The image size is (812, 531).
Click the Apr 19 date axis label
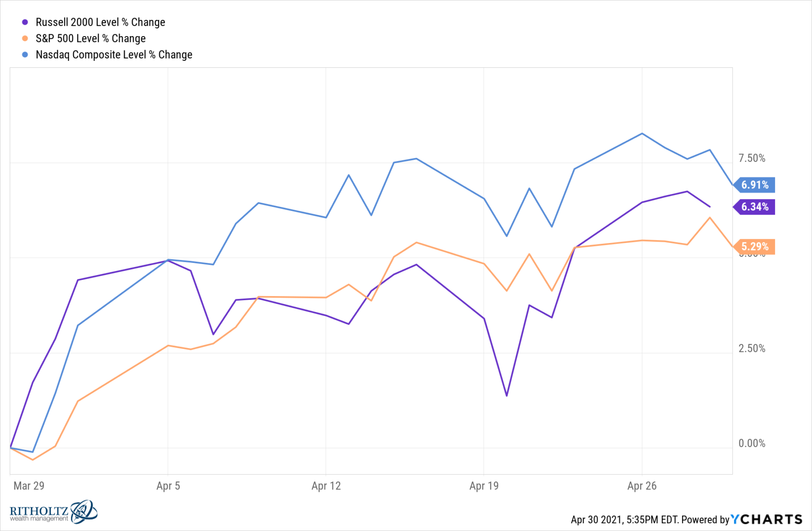click(484, 485)
